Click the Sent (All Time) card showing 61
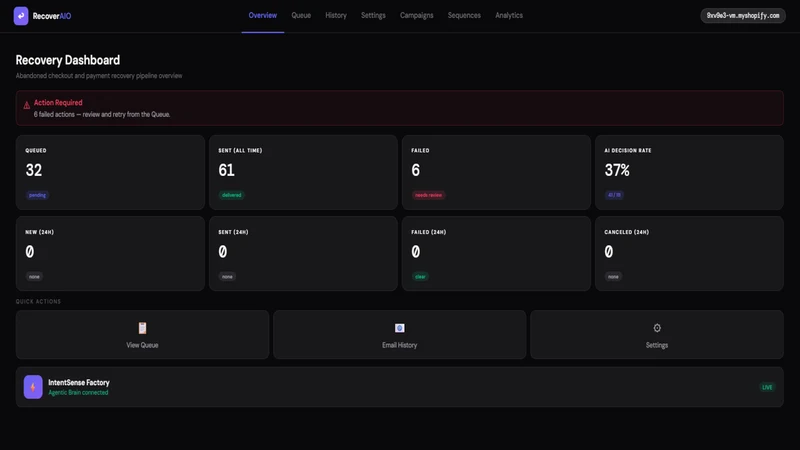Screen dimensions: 800x450 [303, 172]
